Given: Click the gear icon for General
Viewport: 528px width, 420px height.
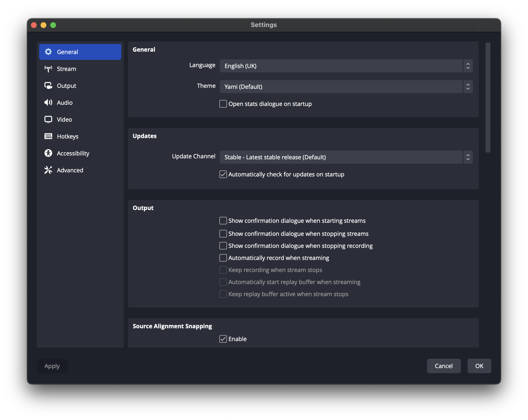Looking at the screenshot, I should click(48, 52).
